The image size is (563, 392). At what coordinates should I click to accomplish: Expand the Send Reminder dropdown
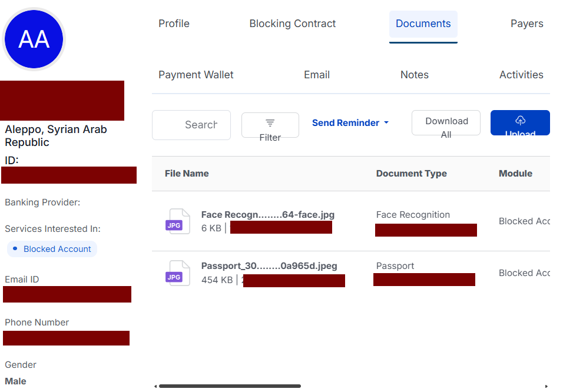350,123
